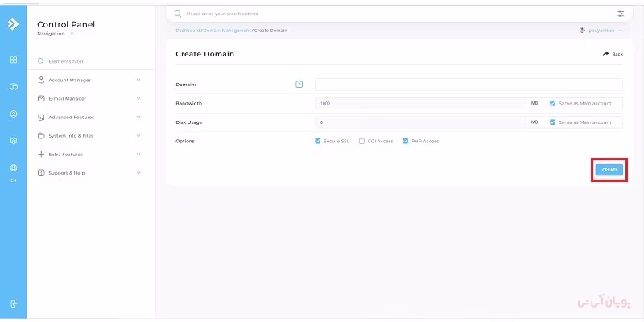Image resolution: width=644 pixels, height=322 pixels.
Task: Toggle Bandwidth Same as Main account checkbox
Action: coord(553,104)
